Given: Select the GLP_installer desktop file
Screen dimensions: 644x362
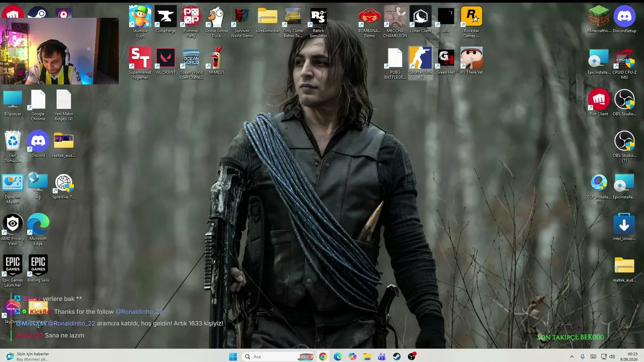Looking at the screenshot, I should [599, 189].
